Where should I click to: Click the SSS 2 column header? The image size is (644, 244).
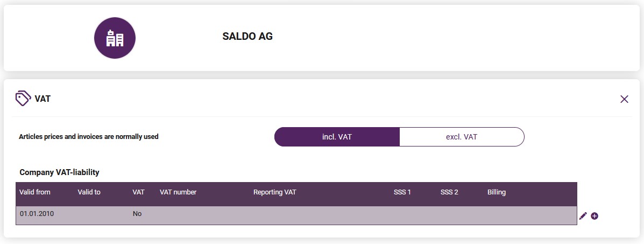[x=449, y=192]
